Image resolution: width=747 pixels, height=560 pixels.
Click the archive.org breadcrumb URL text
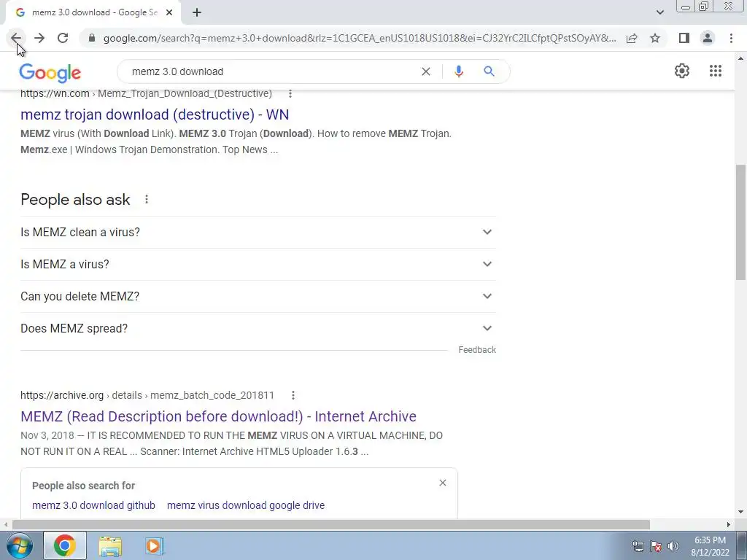(147, 395)
